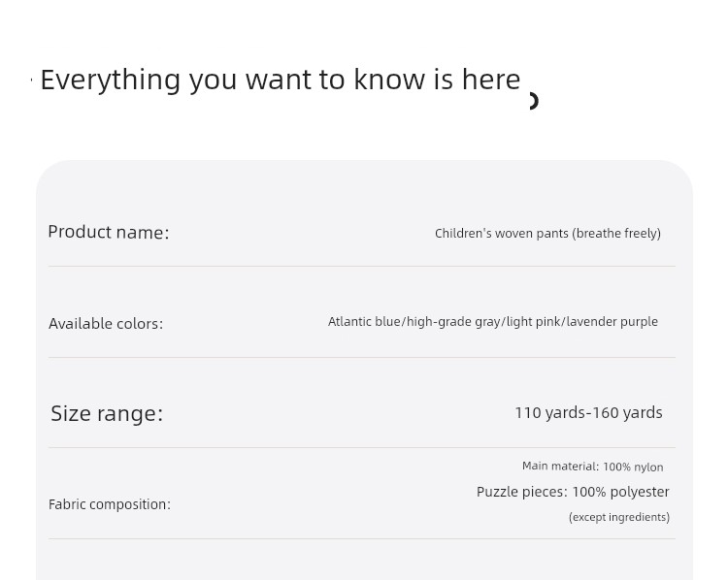Select the 'Available colors:' label
The height and width of the screenshot is (580, 728).
[106, 323]
